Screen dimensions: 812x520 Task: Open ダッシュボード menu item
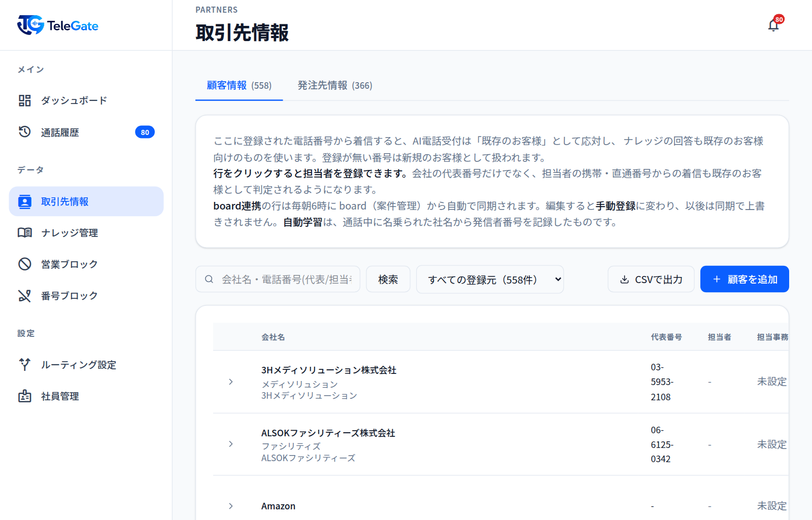pos(86,100)
